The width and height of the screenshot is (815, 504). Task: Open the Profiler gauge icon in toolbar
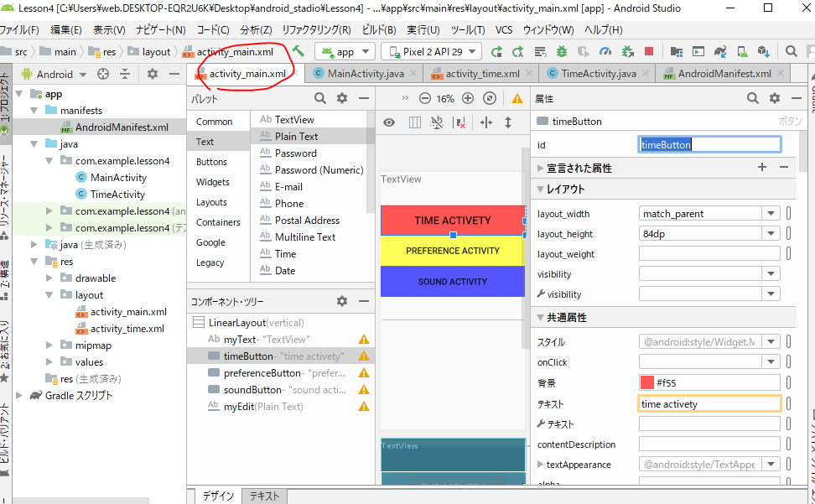(605, 51)
